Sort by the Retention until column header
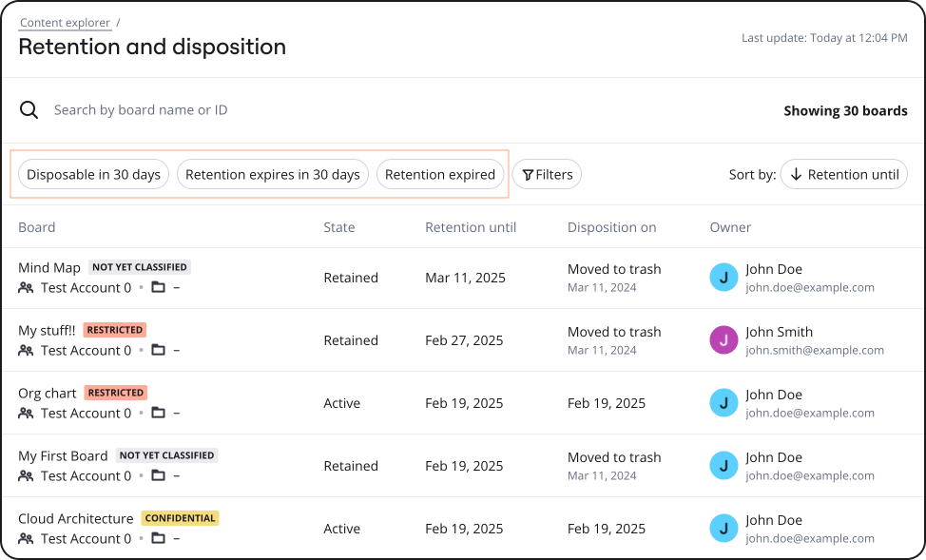 (x=471, y=227)
